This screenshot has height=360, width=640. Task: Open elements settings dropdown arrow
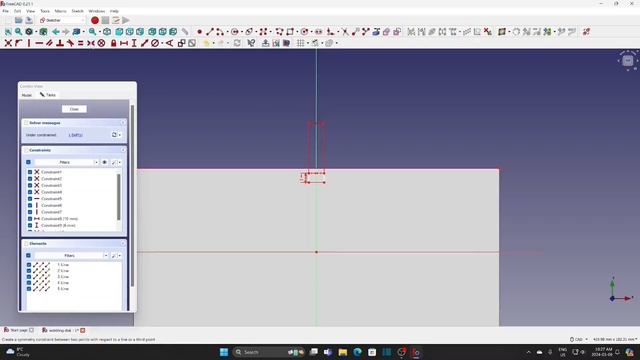pos(119,256)
